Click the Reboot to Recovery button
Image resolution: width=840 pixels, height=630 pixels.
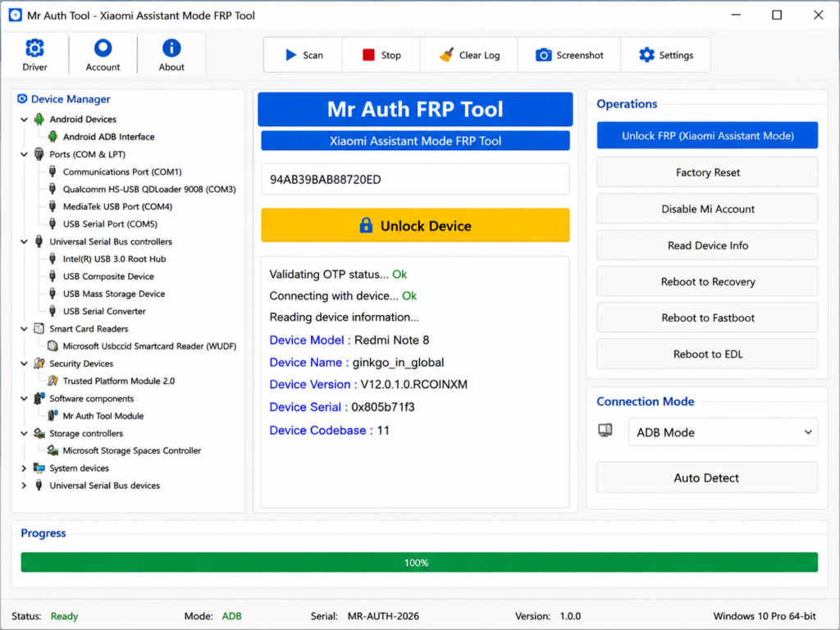coord(707,281)
